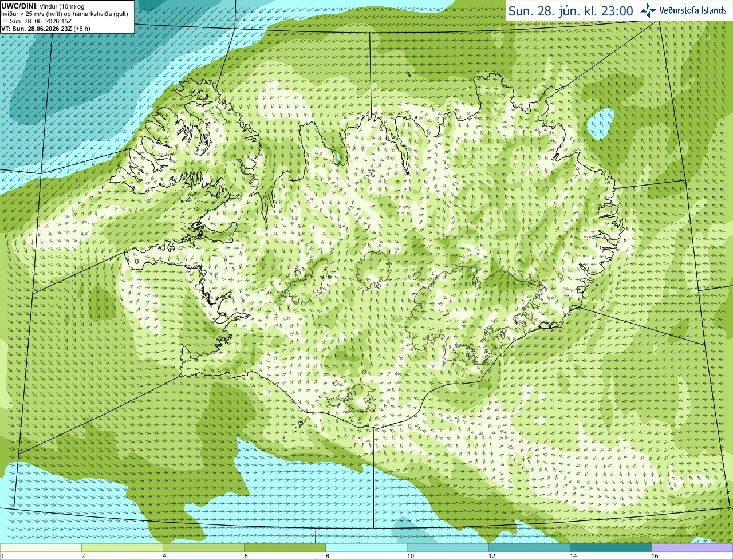Click the Veðurstofa Íslands logo icon

click(x=648, y=10)
